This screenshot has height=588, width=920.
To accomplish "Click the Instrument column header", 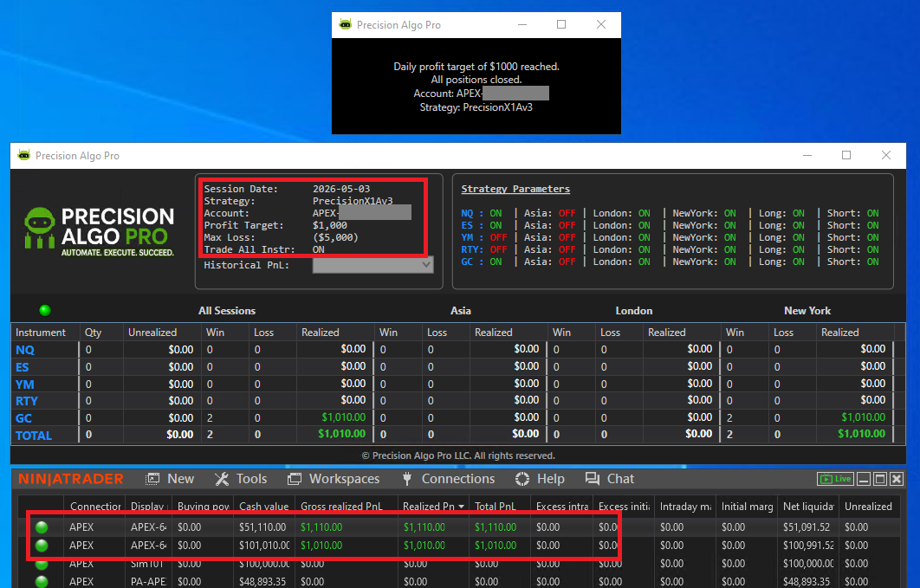I will [41, 333].
